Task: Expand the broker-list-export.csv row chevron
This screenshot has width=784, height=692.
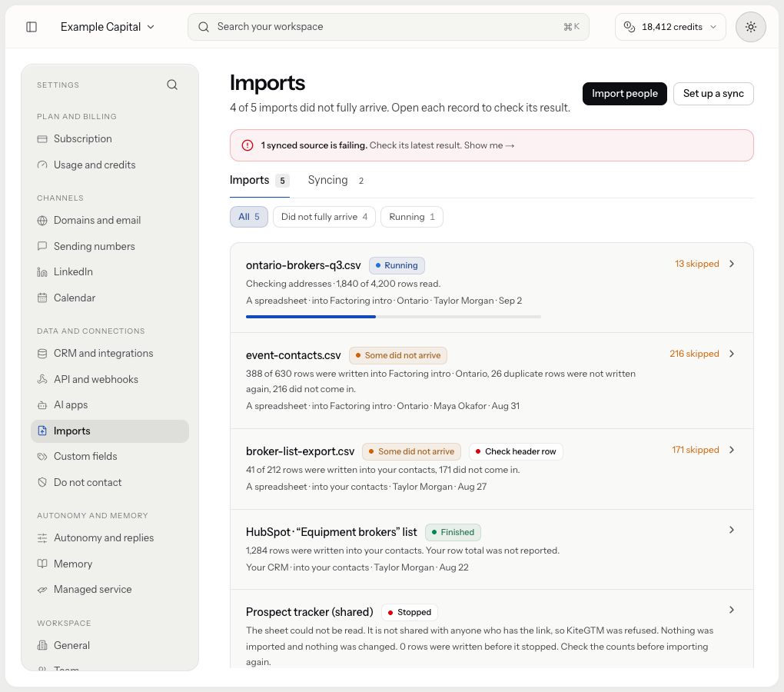Action: (x=732, y=450)
